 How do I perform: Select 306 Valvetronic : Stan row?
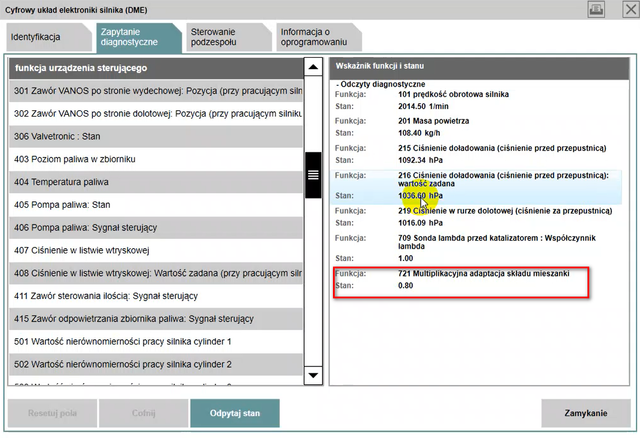(x=156, y=136)
